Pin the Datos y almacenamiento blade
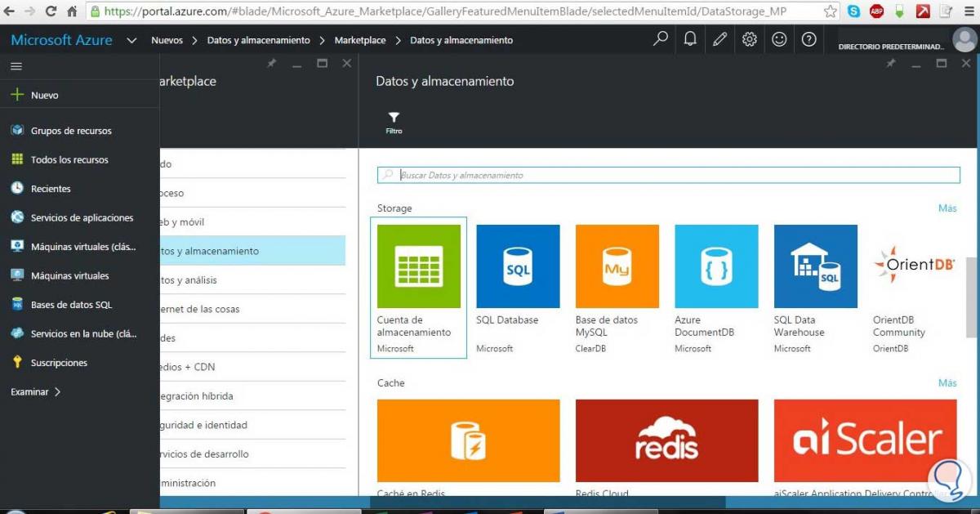This screenshot has height=514, width=980. 890,64
